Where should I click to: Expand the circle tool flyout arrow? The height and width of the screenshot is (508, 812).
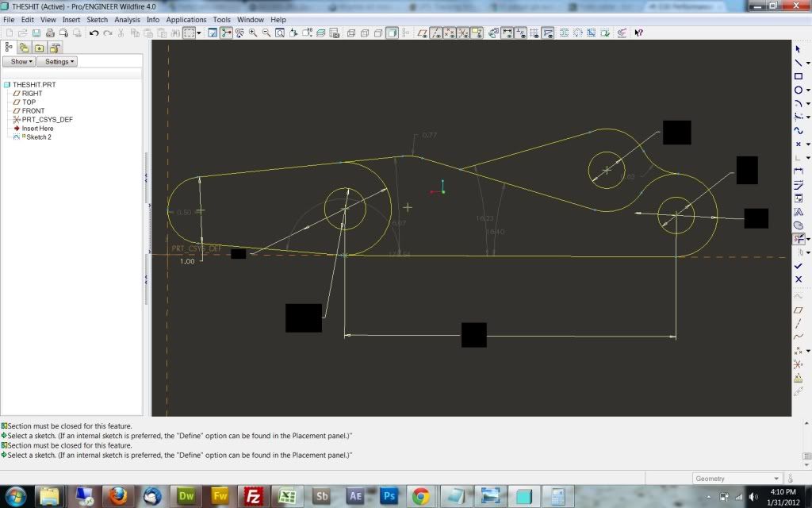click(808, 90)
